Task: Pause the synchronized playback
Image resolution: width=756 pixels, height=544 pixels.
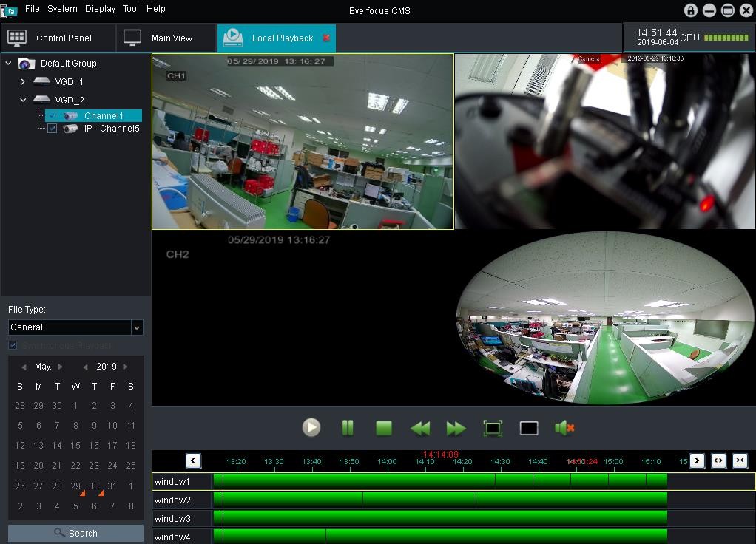Action: pyautogui.click(x=348, y=427)
